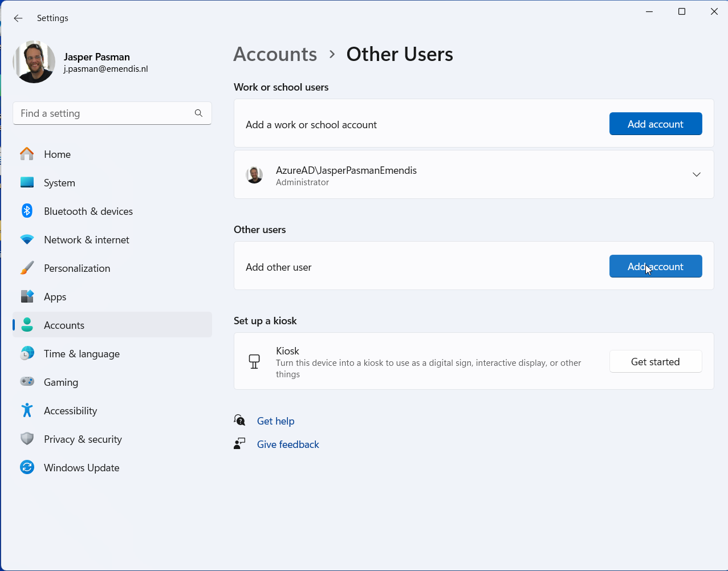Open the Home settings page
Screen dimensions: 728x571
coord(57,154)
